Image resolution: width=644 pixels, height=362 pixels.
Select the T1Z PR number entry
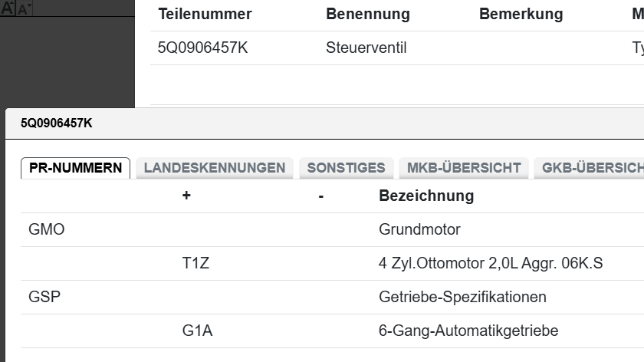195,263
